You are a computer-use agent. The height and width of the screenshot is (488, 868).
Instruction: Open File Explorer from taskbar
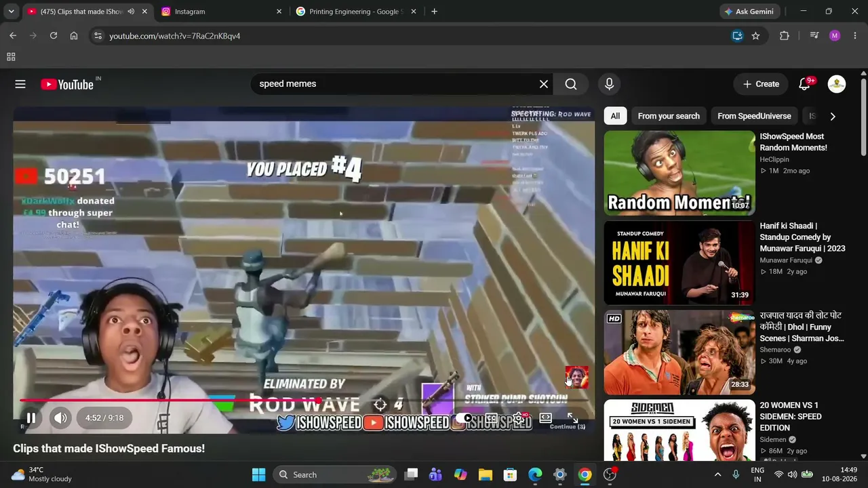[486, 474]
